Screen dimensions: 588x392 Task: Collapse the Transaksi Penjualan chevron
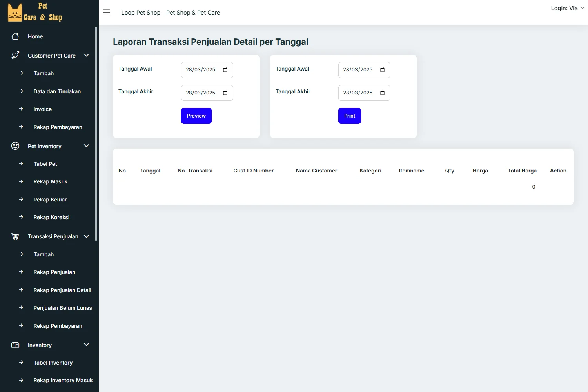(87, 236)
